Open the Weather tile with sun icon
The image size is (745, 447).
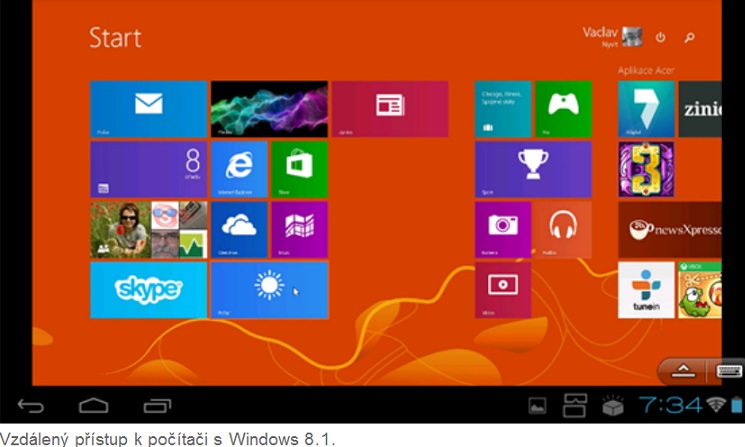coord(269,290)
